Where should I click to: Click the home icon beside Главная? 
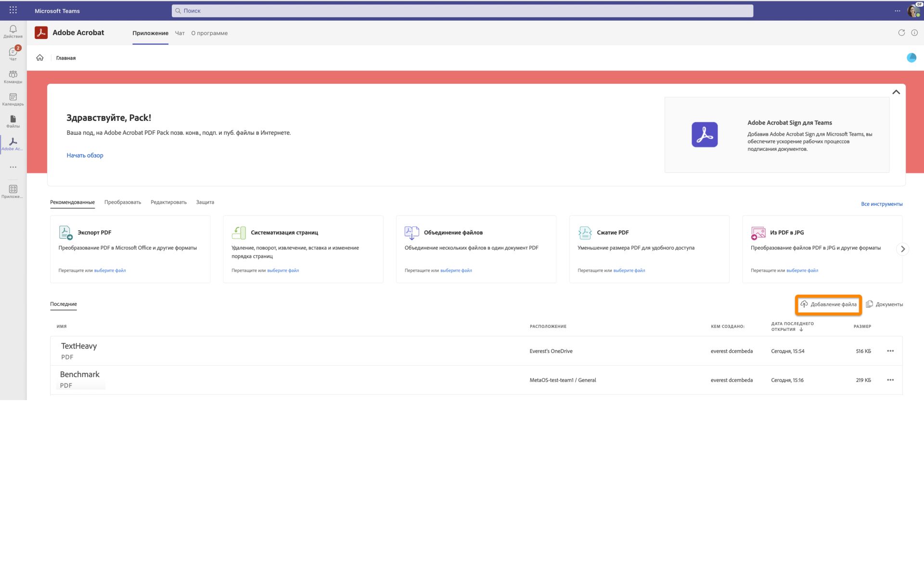click(40, 58)
